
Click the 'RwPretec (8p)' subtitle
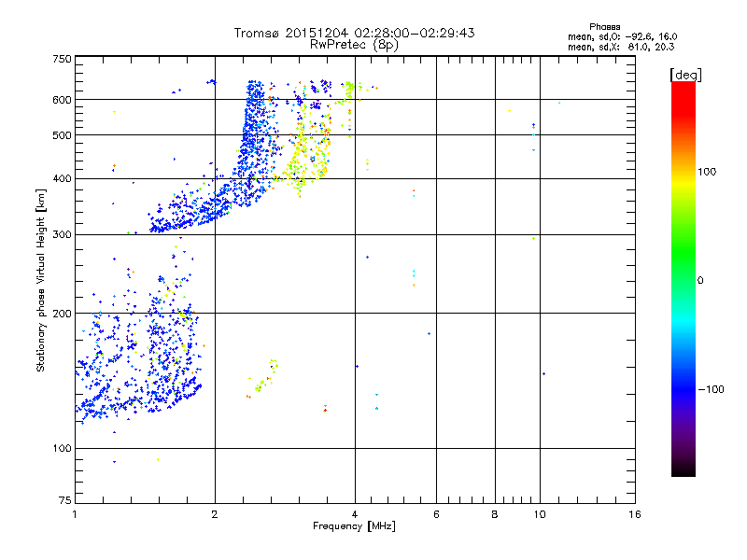(x=354, y=45)
